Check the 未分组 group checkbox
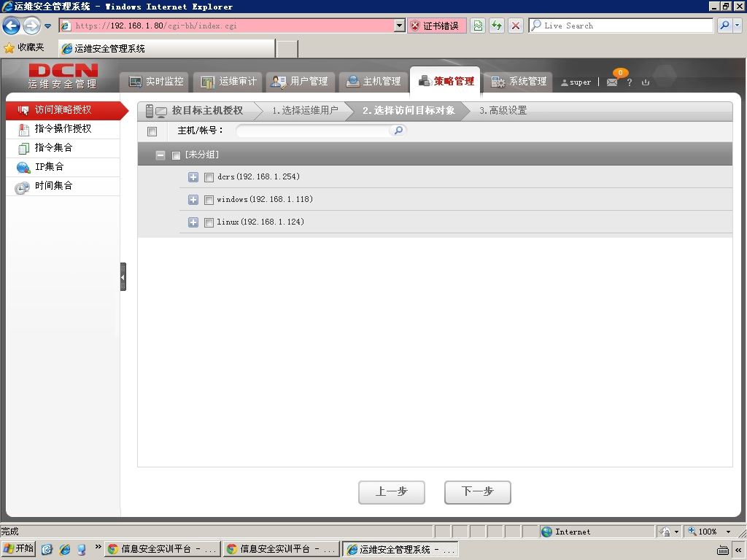 176,155
